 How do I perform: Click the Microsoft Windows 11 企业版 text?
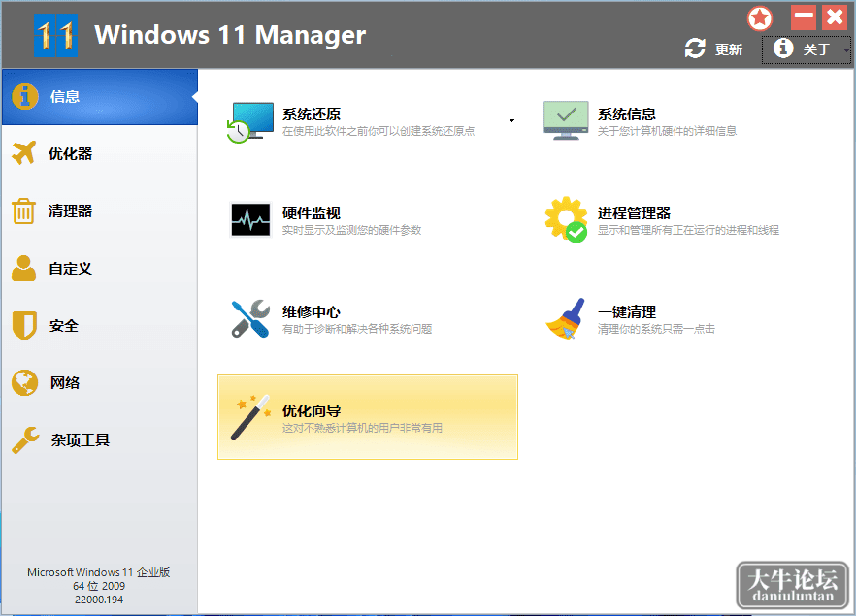coord(99,572)
